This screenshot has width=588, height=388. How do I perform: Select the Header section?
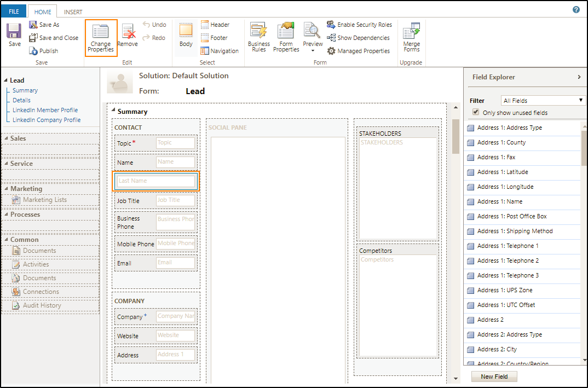tap(215, 25)
